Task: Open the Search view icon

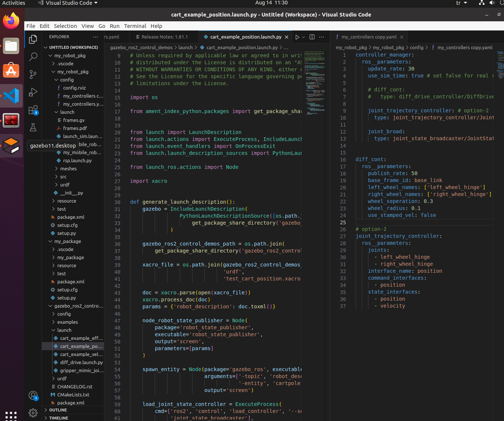Action: (x=33, y=57)
